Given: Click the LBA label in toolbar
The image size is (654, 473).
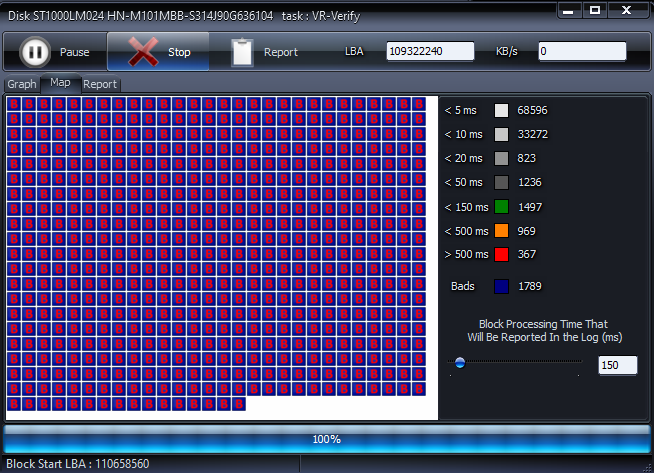Looking at the screenshot, I should (x=354, y=52).
